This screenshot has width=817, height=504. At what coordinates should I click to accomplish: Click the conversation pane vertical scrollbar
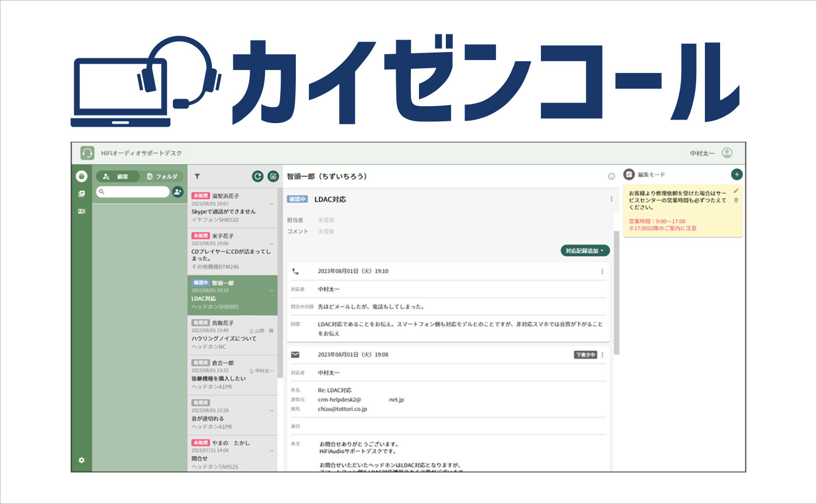tap(616, 292)
